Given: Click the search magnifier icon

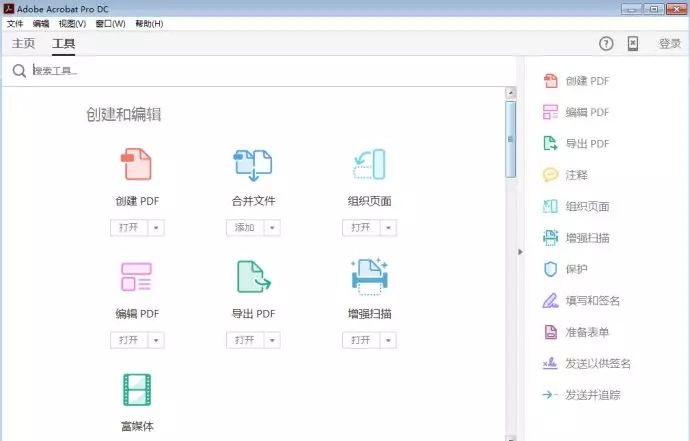Looking at the screenshot, I should tap(19, 70).
